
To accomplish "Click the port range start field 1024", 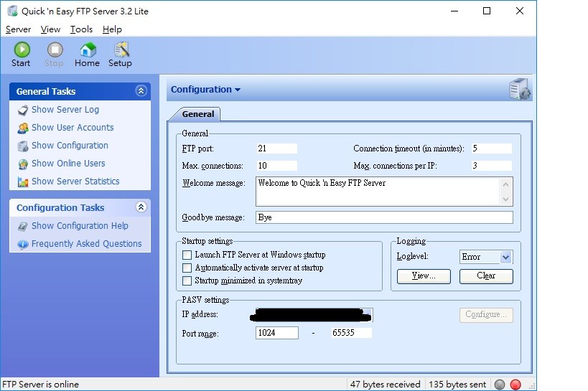I will pyautogui.click(x=277, y=333).
